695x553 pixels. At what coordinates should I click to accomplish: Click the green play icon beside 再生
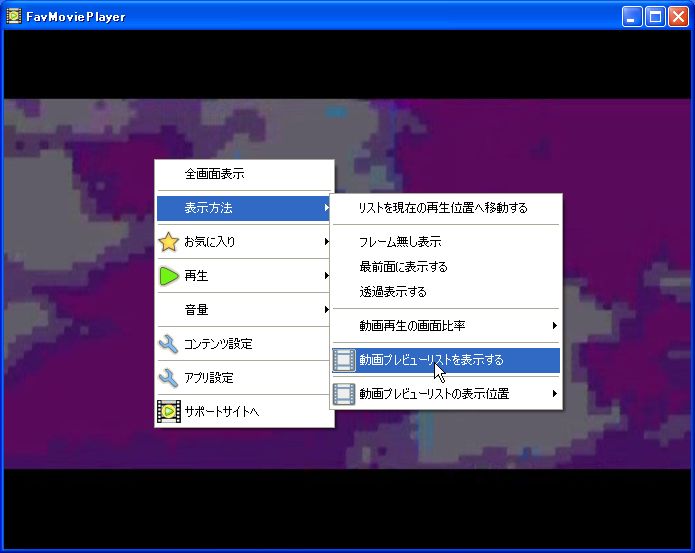tap(169, 276)
